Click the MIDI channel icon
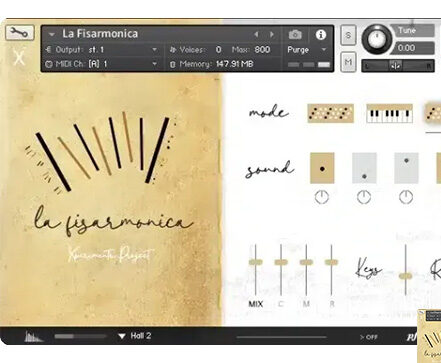This screenshot has width=441, height=363. point(49,64)
